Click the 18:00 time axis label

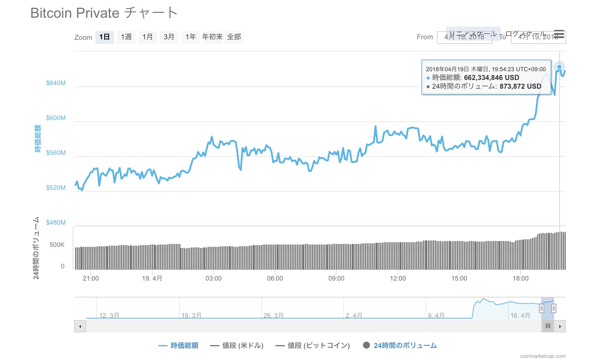click(521, 279)
